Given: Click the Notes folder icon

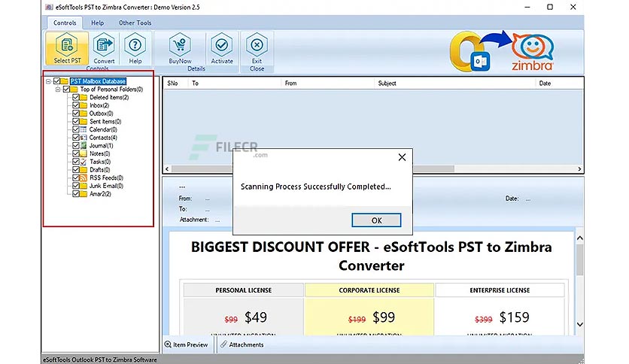Looking at the screenshot, I should pos(84,153).
